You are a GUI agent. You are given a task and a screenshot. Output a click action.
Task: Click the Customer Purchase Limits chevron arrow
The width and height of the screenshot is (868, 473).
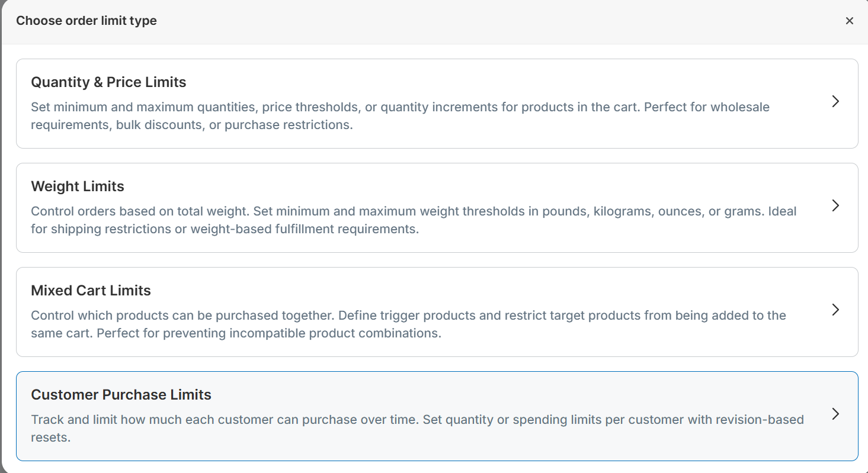pyautogui.click(x=835, y=414)
